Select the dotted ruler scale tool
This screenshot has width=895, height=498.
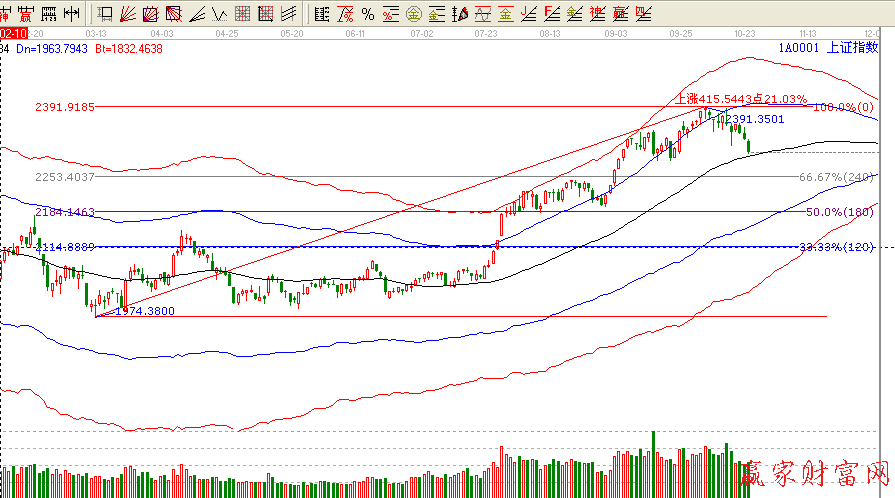(50, 13)
